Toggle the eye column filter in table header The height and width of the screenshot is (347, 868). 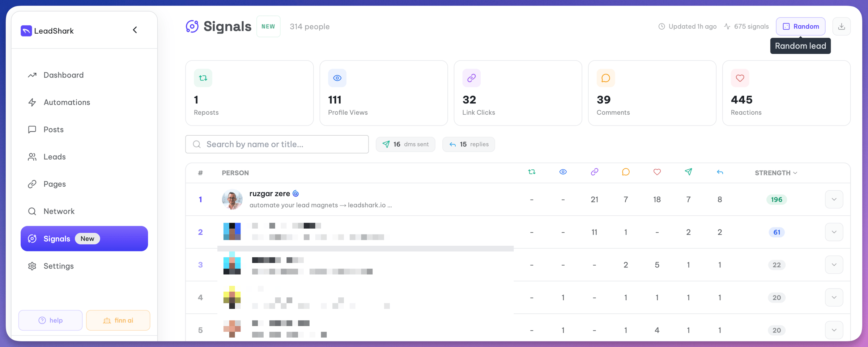[x=563, y=172]
